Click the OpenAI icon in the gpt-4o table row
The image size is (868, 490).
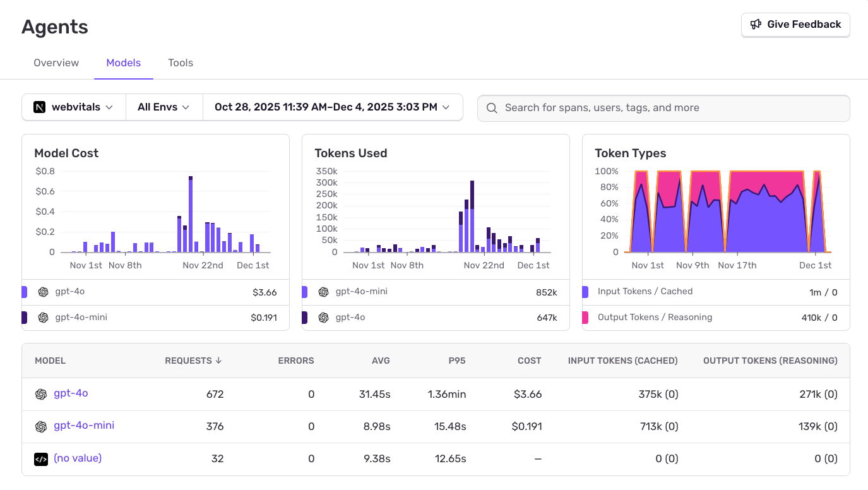click(x=40, y=393)
